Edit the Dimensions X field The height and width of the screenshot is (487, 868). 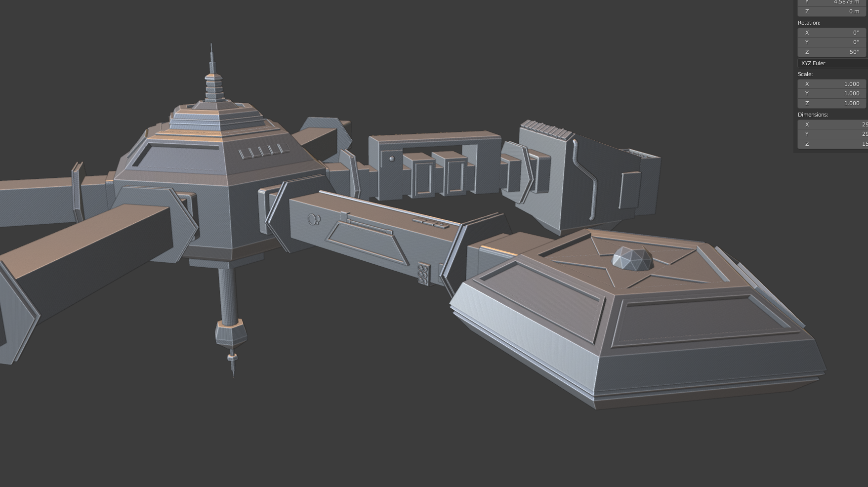click(x=832, y=124)
